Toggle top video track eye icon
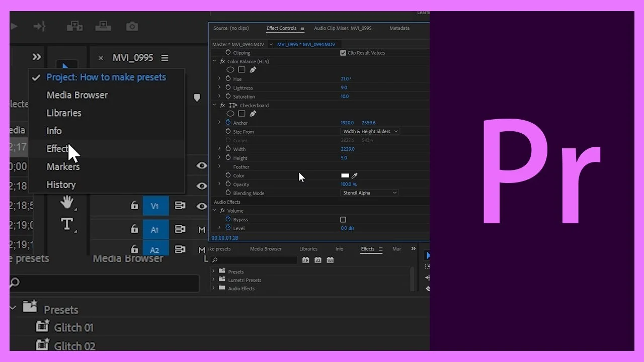The height and width of the screenshot is (362, 644). pyautogui.click(x=202, y=165)
